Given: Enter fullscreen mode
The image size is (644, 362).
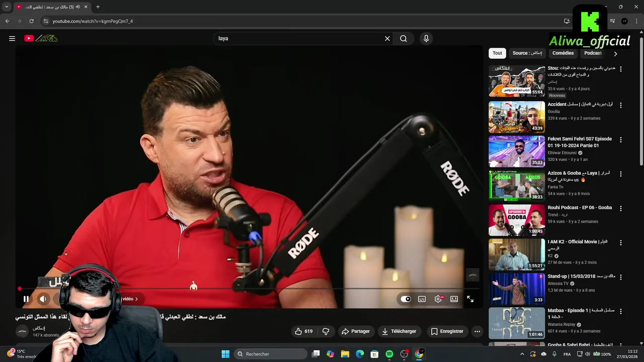Looking at the screenshot, I should (470, 299).
